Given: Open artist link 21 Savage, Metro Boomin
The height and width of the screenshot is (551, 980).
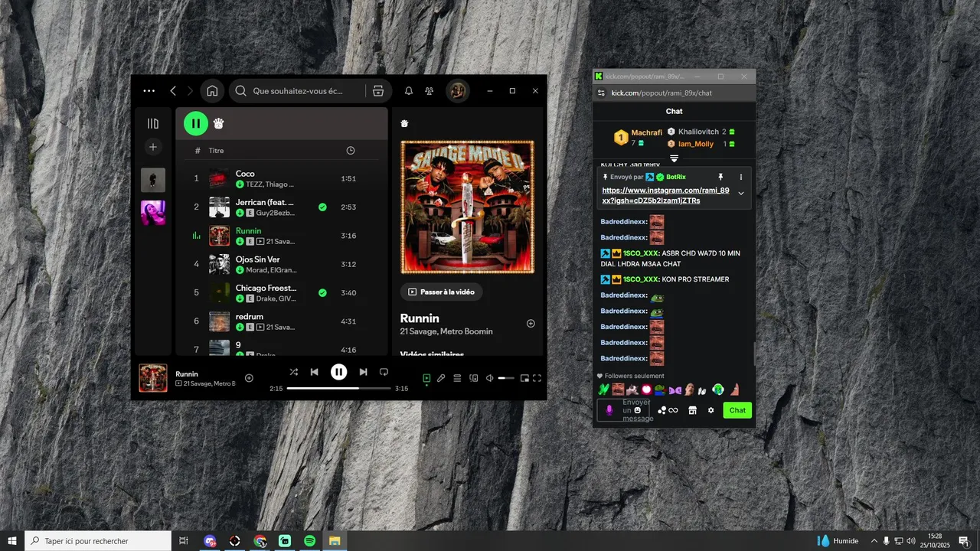Looking at the screenshot, I should [x=446, y=331].
